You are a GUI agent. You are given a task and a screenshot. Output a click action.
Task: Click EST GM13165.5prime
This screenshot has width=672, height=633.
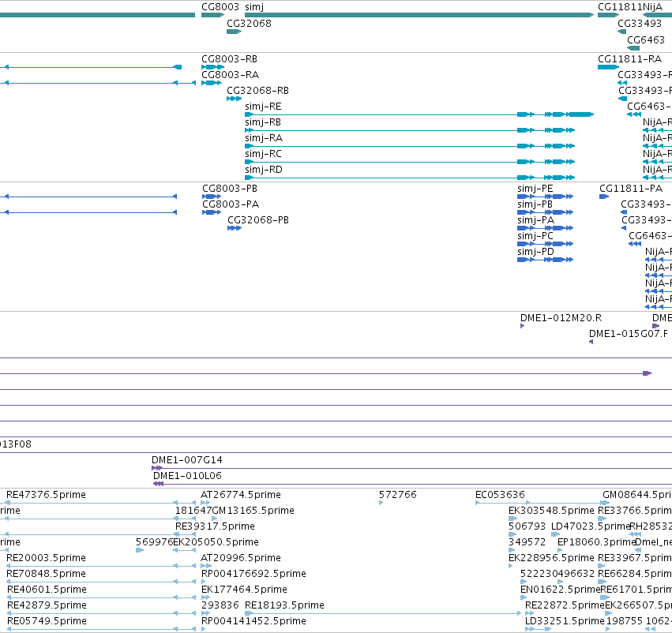coord(253,511)
